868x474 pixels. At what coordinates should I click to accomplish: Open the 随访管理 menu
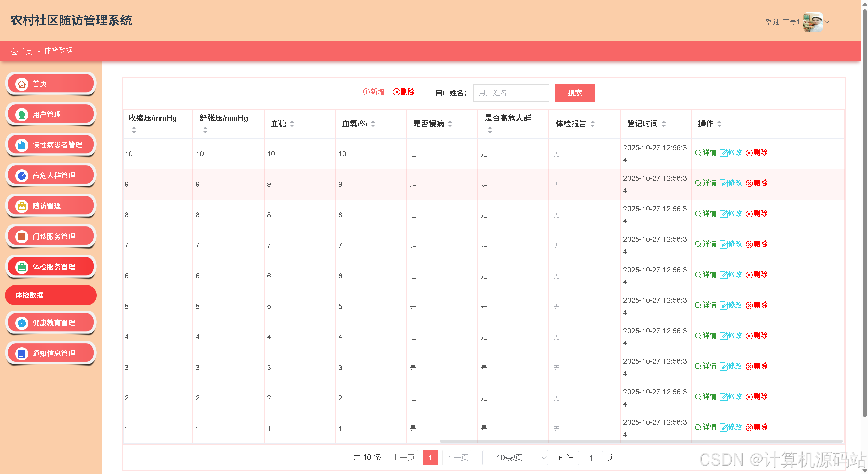pyautogui.click(x=51, y=206)
